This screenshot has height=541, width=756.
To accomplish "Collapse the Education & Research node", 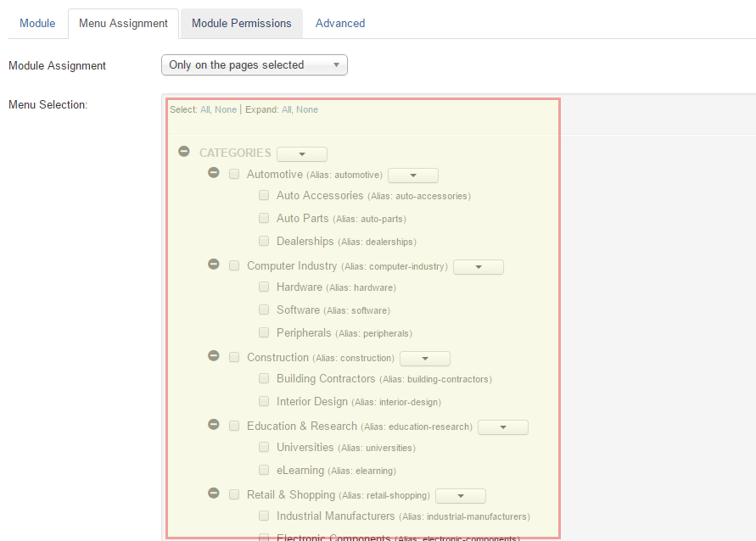I will [214, 425].
